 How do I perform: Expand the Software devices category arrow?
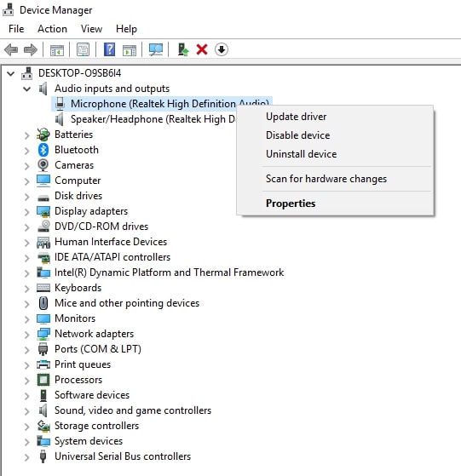click(27, 396)
